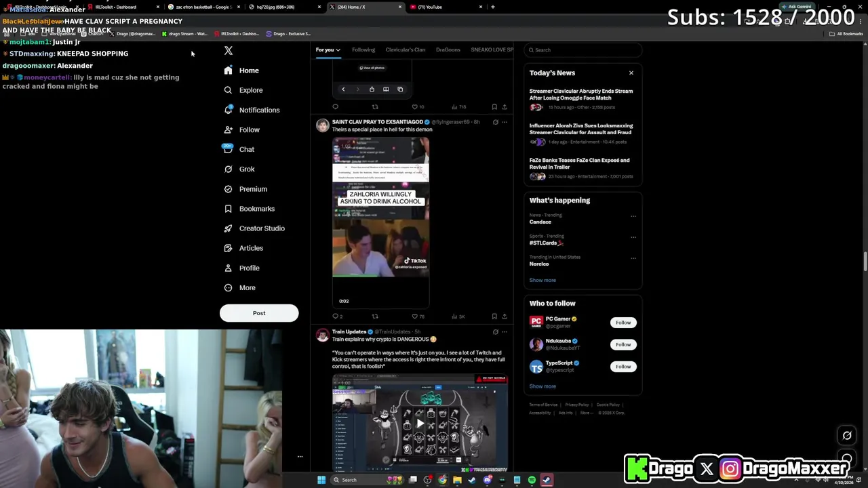Viewport: 868px width, 488px height.
Task: Open the Grok icon in sidebar
Action: click(x=228, y=169)
